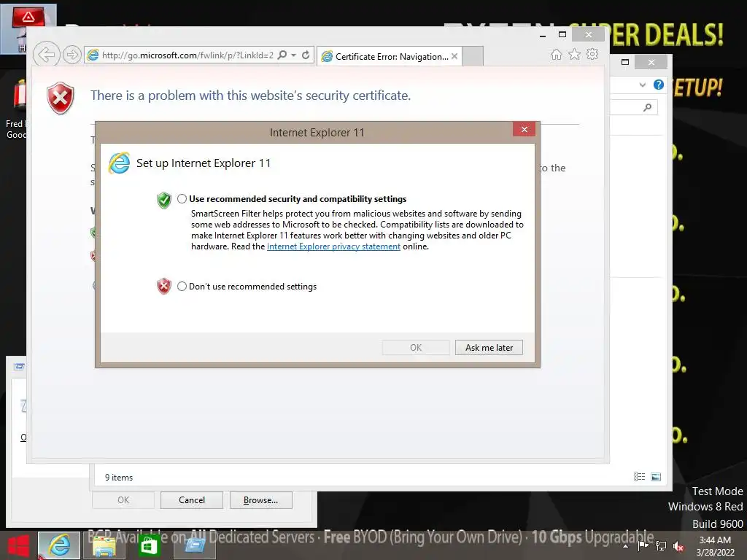Refresh the page with the reload icon

pos(306,55)
